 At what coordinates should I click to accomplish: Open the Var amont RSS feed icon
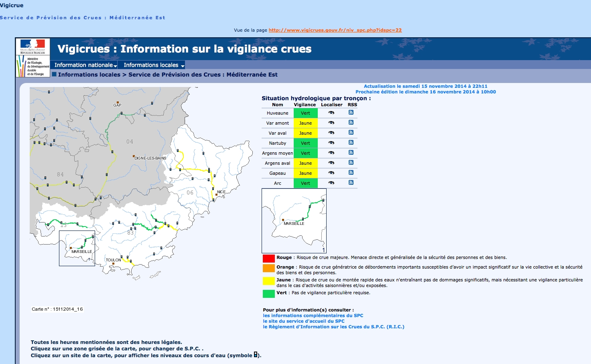(x=351, y=122)
